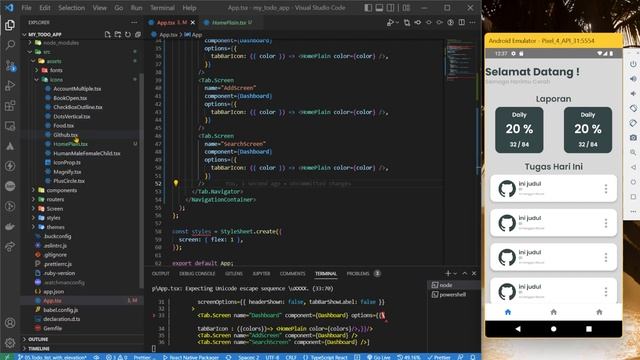This screenshot has width=640, height=360.
Task: Toggle primary side bar layout button
Action: click(368, 8)
